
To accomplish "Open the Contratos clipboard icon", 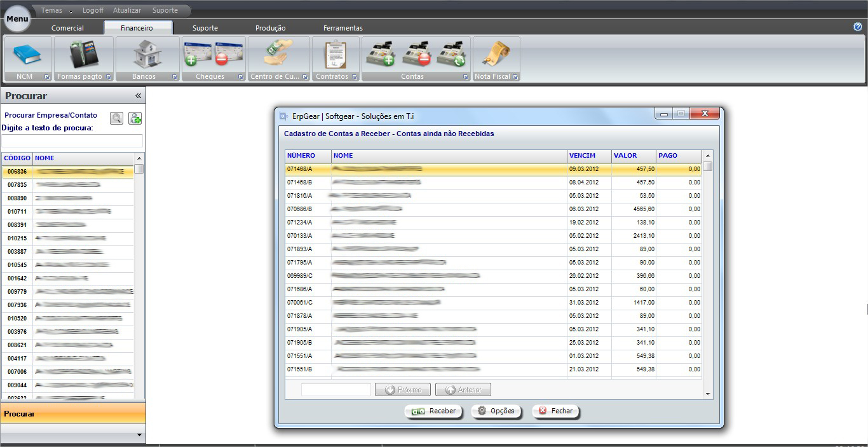I will pyautogui.click(x=334, y=55).
